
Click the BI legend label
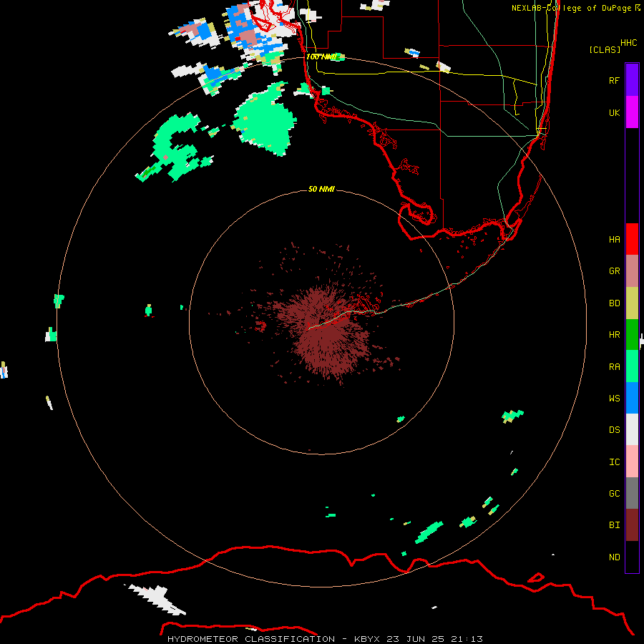(614, 525)
